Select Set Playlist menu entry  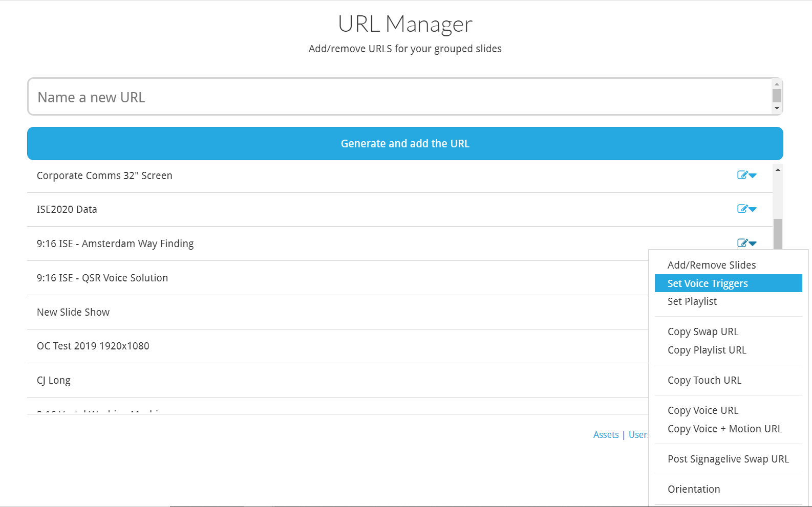point(692,302)
